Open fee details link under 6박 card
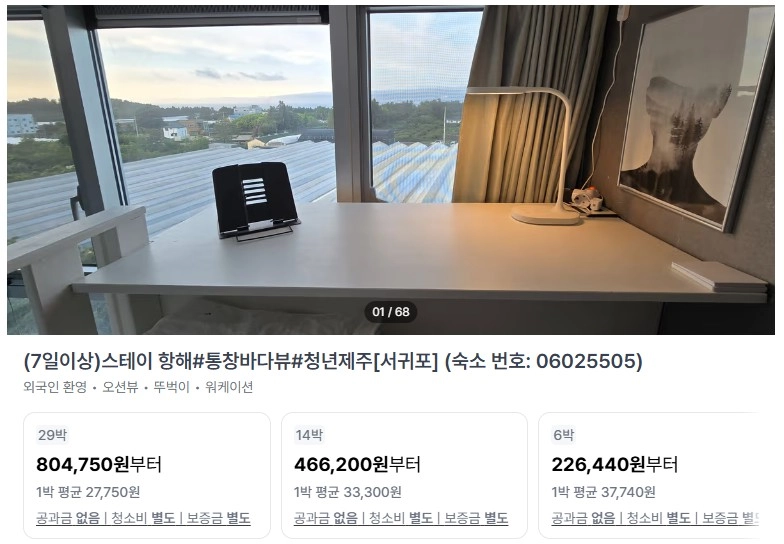This screenshot has height=544, width=784. [655, 518]
